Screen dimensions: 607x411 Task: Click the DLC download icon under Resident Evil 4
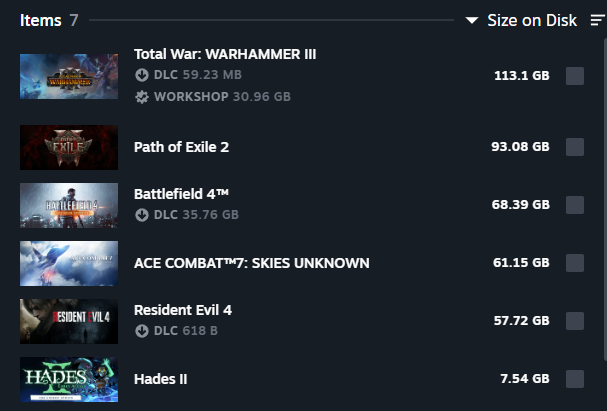pos(142,331)
